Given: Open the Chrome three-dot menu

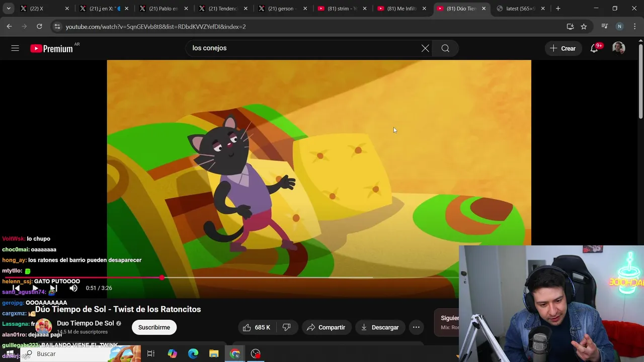Looking at the screenshot, I should pos(634,27).
